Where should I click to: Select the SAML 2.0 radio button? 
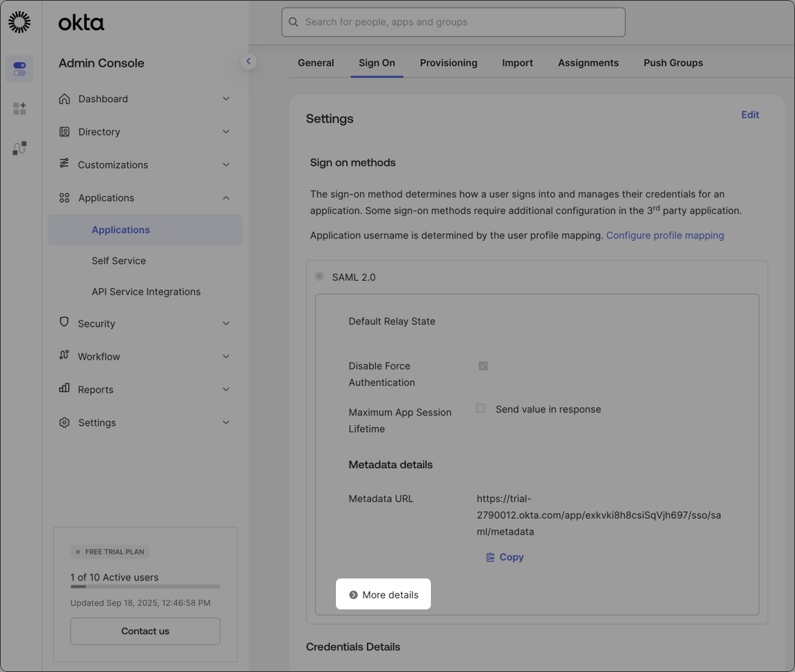click(x=319, y=277)
